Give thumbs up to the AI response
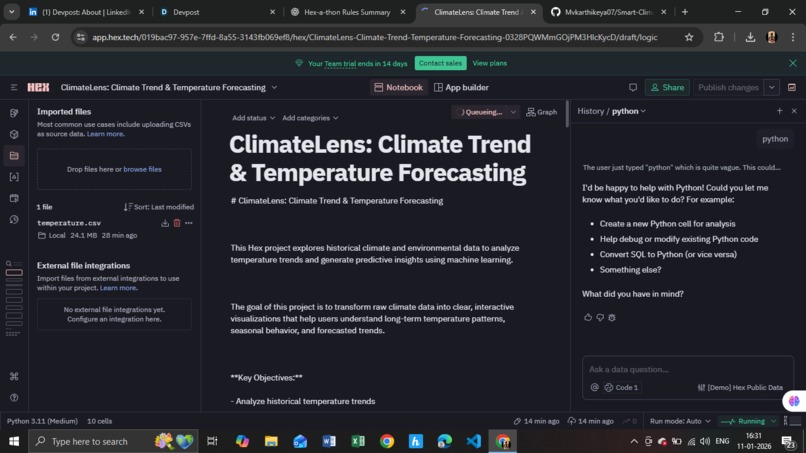Viewport: 806px width, 453px height. coord(588,317)
